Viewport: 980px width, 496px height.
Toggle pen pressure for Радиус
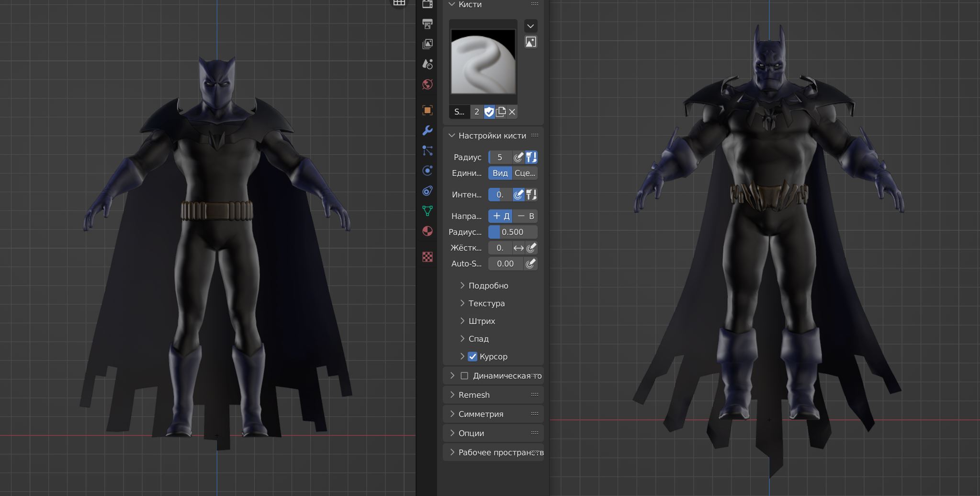(x=518, y=157)
